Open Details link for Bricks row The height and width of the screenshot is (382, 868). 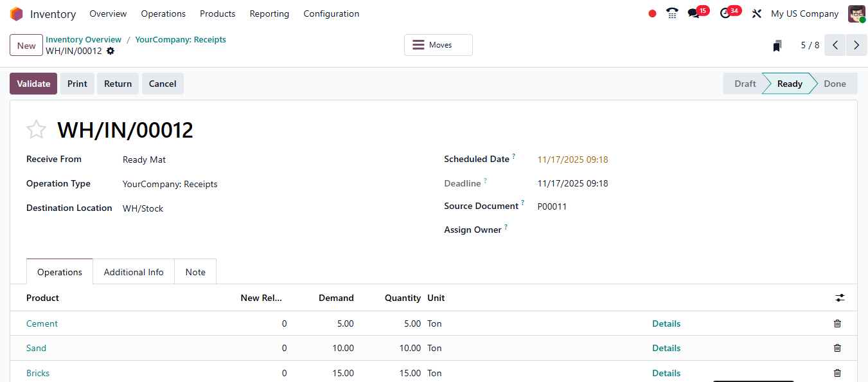(666, 373)
